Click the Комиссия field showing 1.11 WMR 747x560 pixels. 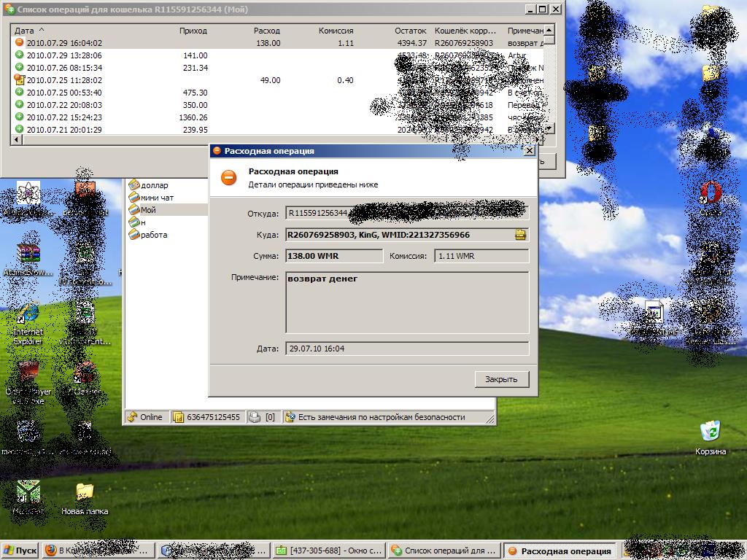pyautogui.click(x=481, y=256)
